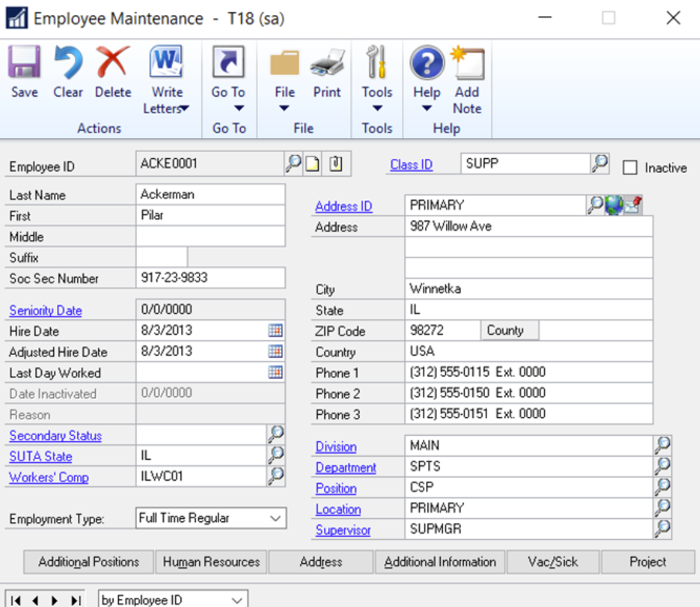This screenshot has height=607, width=700.
Task: Follow the Department link
Action: [346, 467]
